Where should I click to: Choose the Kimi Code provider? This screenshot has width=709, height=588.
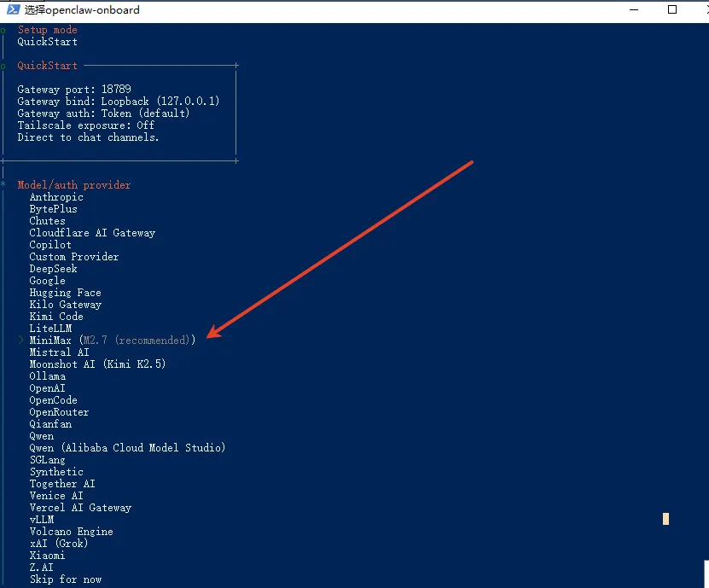point(56,317)
